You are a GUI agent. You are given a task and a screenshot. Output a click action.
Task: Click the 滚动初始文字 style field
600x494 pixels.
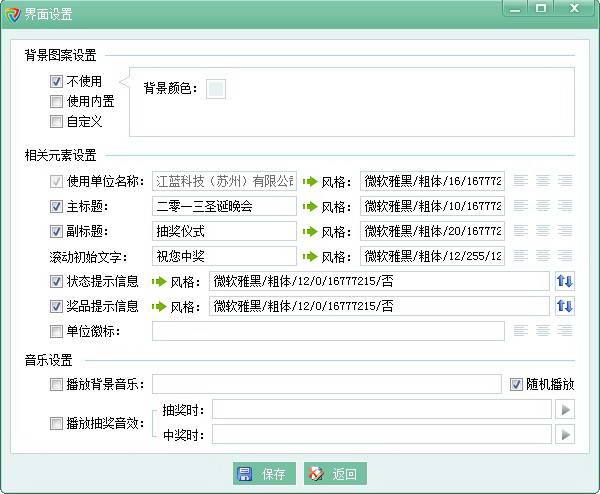tap(432, 256)
